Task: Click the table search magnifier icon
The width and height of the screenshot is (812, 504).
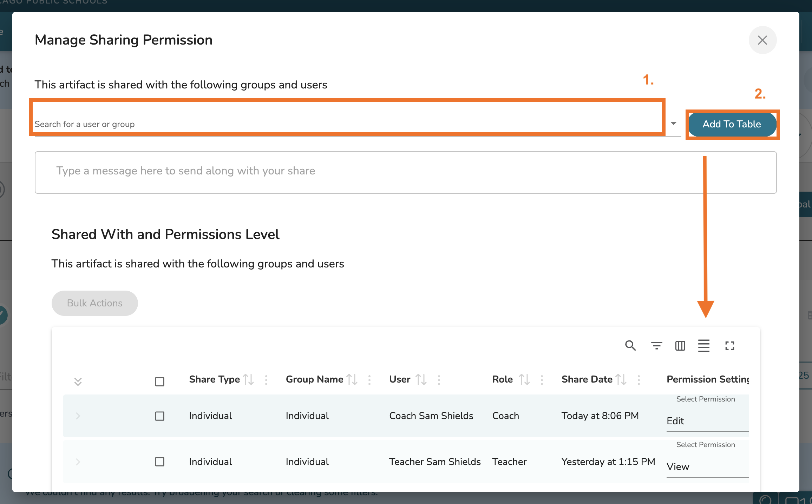Action: pyautogui.click(x=630, y=346)
